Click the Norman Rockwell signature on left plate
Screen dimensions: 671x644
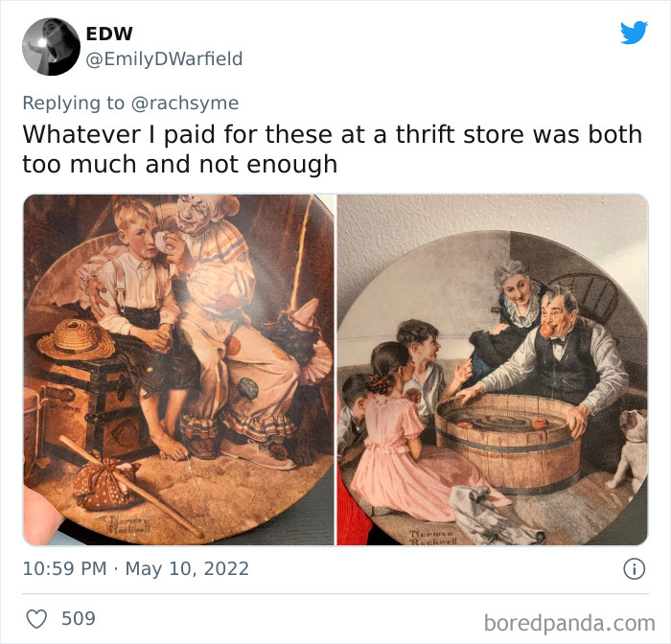(x=129, y=524)
